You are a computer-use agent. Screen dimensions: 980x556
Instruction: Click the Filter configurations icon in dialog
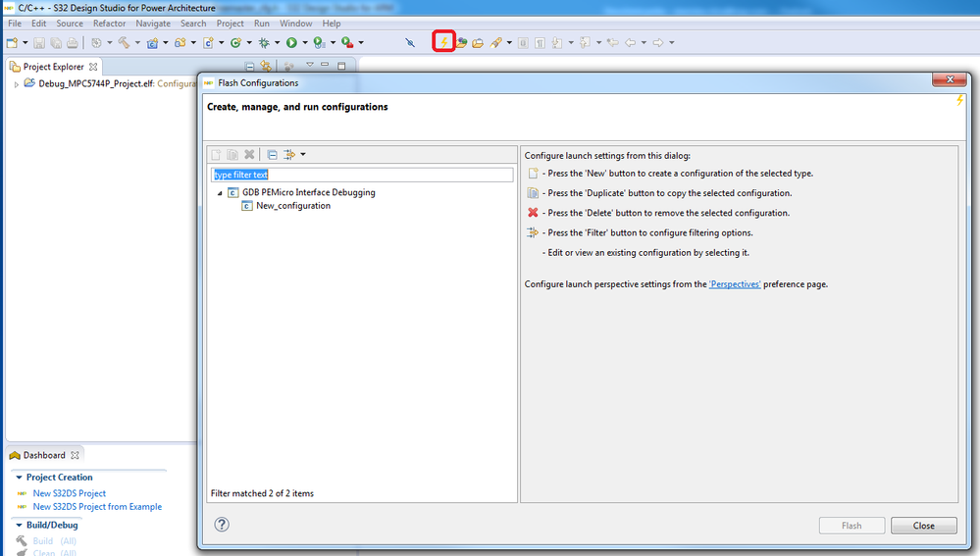pos(289,154)
